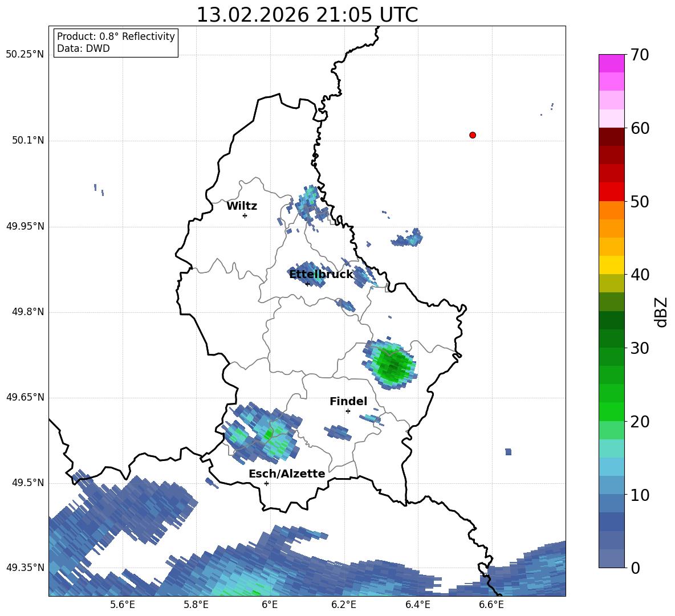The image size is (675, 616).
Task: Click the 49.5°N latitude label
Action: [28, 483]
